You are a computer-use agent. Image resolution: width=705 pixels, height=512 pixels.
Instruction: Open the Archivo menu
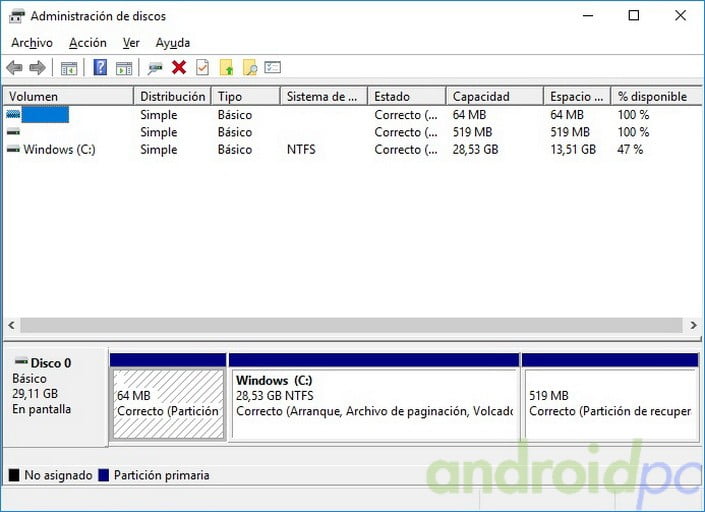31,43
